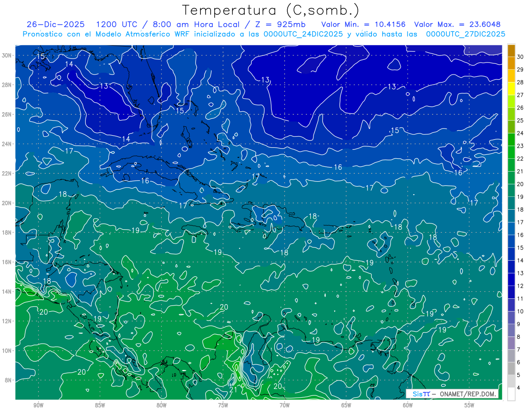Viewport: 532px width, 411px height.
Task: Click the legend scale value 25
Action: tap(520, 121)
